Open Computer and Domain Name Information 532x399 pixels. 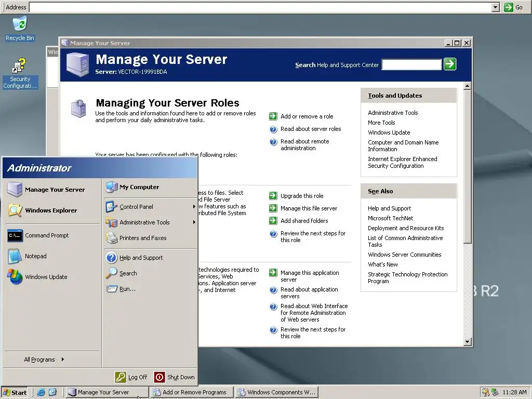click(x=403, y=146)
